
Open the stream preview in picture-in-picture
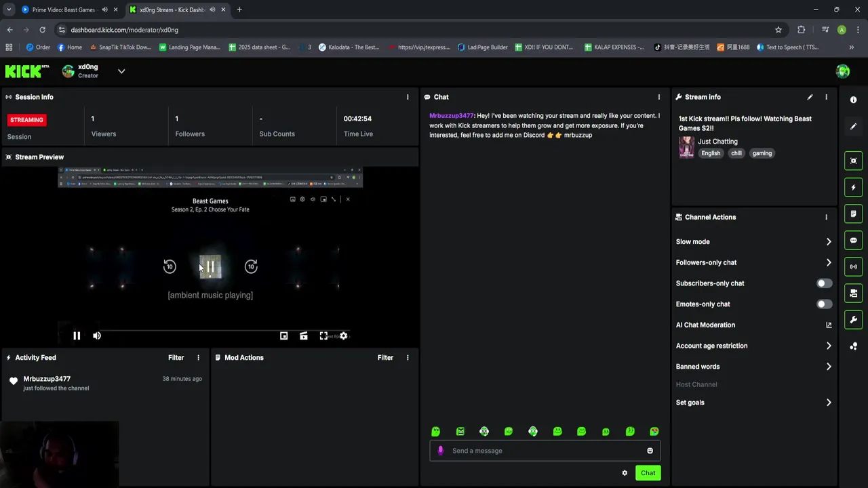[x=283, y=335]
